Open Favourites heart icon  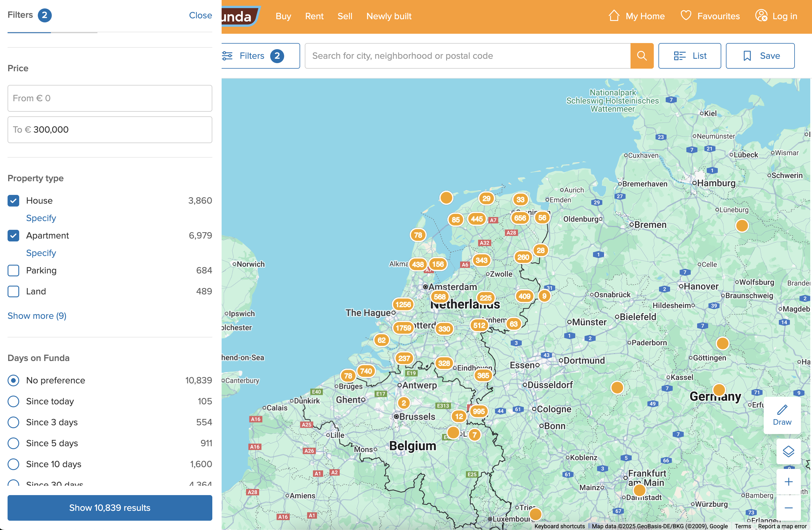point(686,16)
